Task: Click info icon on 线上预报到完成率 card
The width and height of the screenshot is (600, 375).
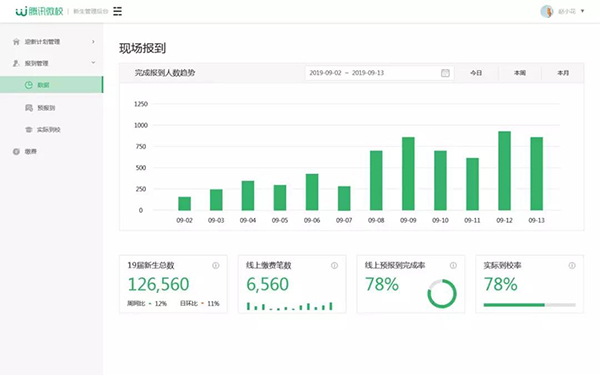Action: pyautogui.click(x=453, y=266)
